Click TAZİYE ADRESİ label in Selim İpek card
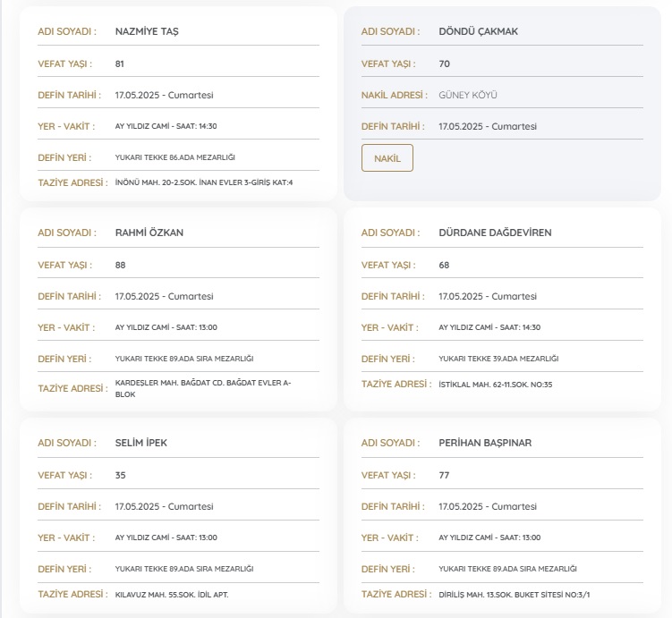The image size is (672, 618). (72, 595)
